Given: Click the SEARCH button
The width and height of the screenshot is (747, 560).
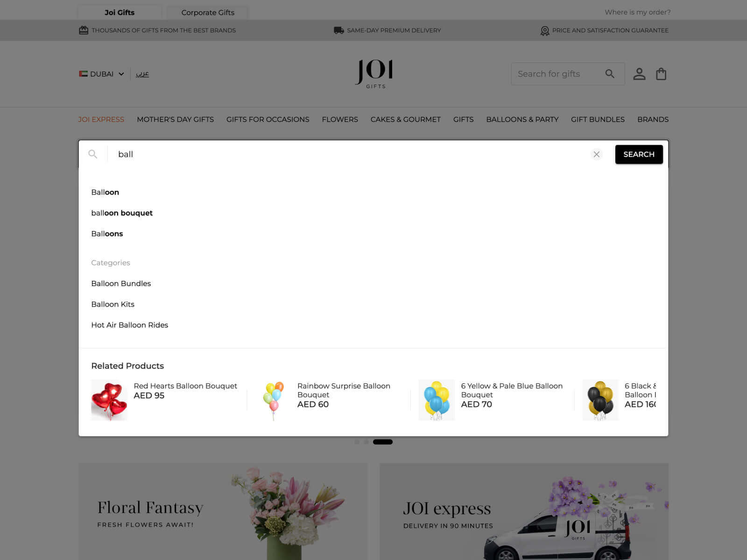Looking at the screenshot, I should pos(639,154).
